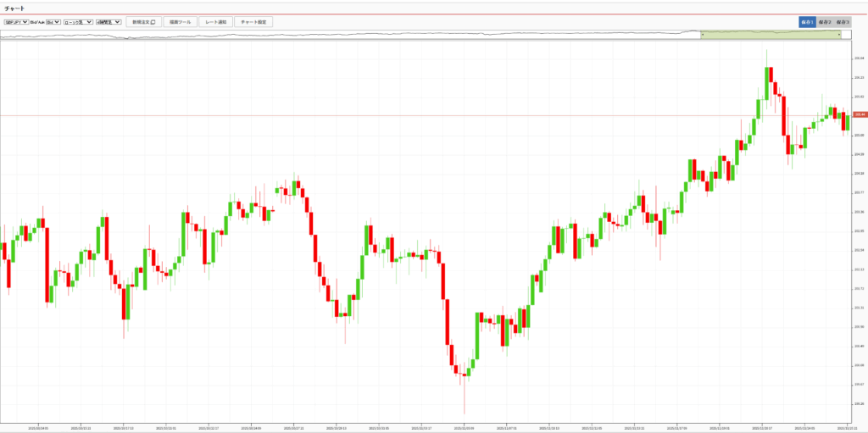
Task: Open the GBP/JPY currency pair dropdown
Action: coord(16,21)
